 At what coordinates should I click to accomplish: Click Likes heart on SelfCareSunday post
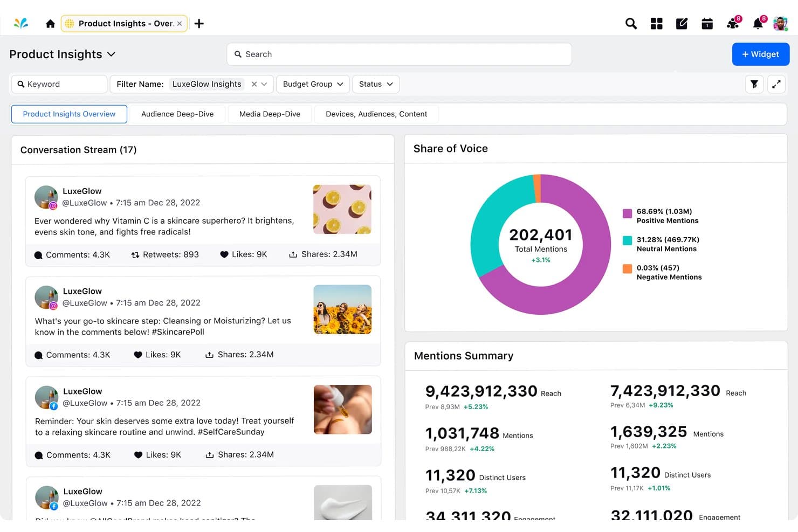138,455
